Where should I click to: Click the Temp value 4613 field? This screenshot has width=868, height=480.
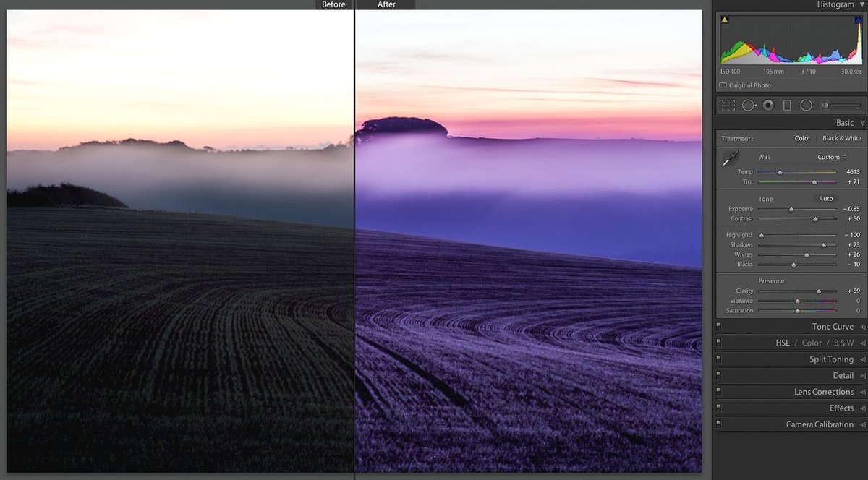[853, 172]
